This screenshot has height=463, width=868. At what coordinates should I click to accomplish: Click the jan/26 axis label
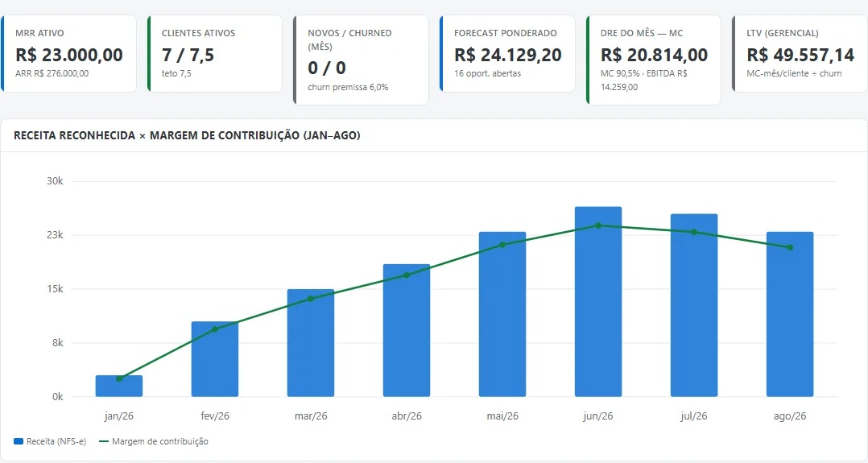coord(119,416)
